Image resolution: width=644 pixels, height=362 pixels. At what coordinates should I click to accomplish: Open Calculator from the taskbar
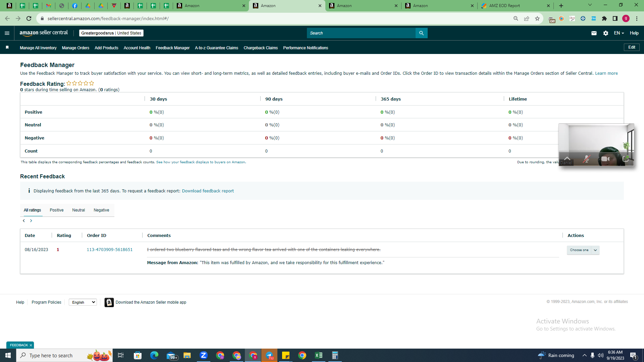click(x=335, y=355)
